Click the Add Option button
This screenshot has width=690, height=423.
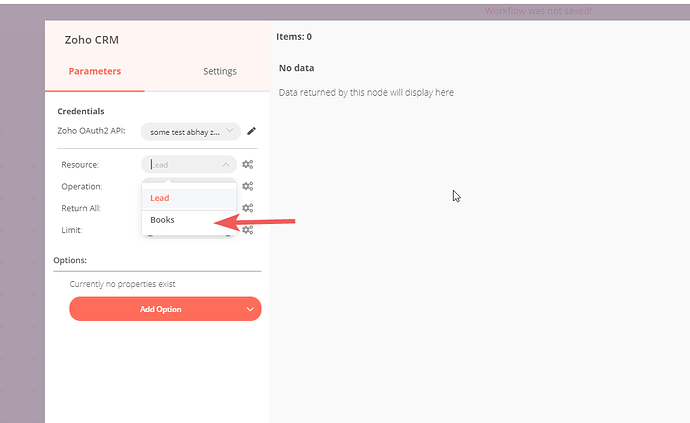click(160, 309)
